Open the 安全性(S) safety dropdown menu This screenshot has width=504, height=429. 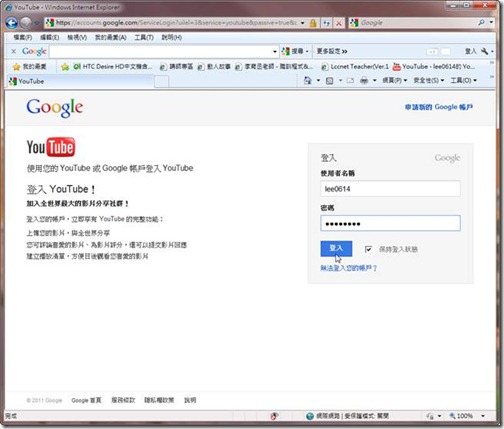point(429,81)
